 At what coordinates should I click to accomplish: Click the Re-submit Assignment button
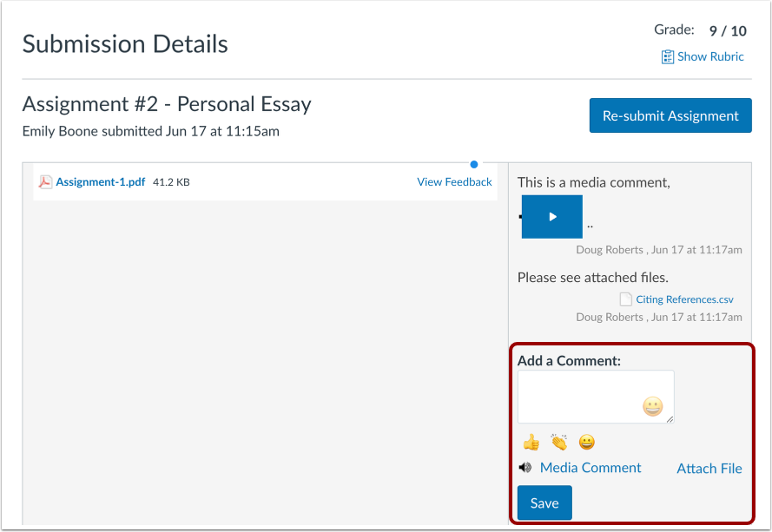(670, 115)
